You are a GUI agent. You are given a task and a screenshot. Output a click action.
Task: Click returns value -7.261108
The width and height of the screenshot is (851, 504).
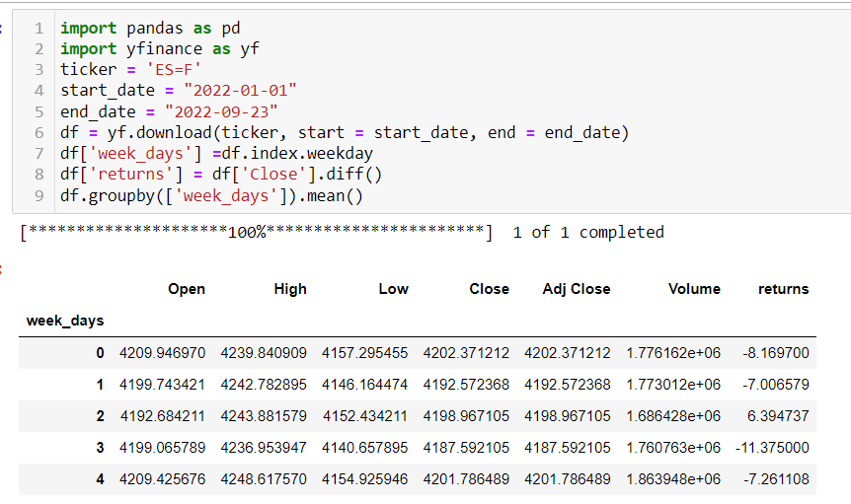(776, 479)
